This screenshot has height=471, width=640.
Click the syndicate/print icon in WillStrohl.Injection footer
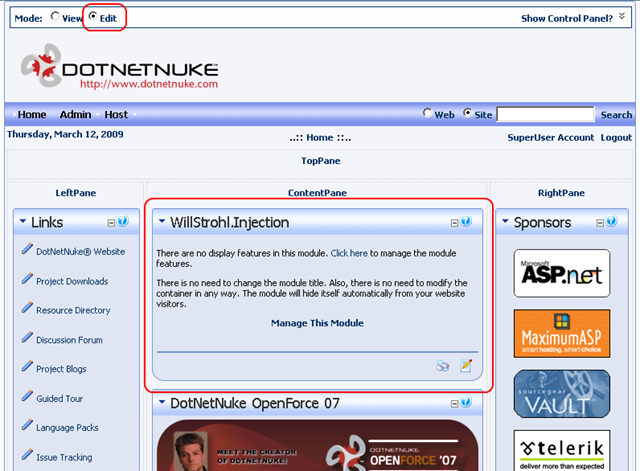[443, 366]
